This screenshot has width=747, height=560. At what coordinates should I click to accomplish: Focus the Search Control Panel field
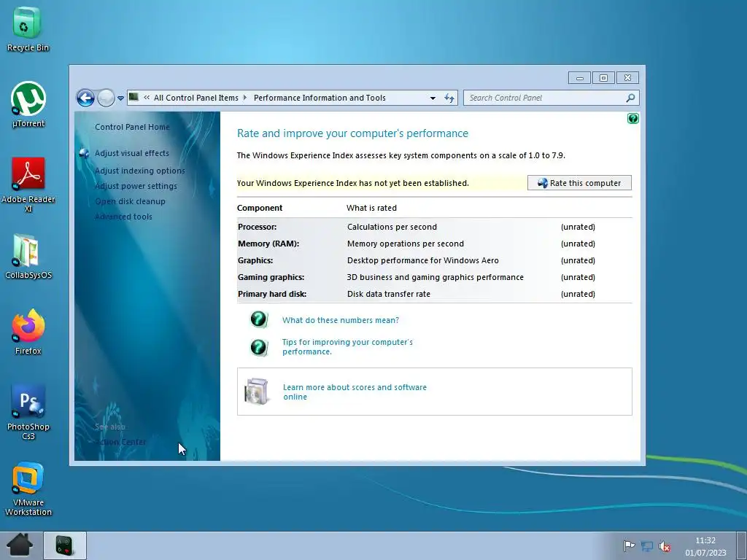pyautogui.click(x=546, y=98)
